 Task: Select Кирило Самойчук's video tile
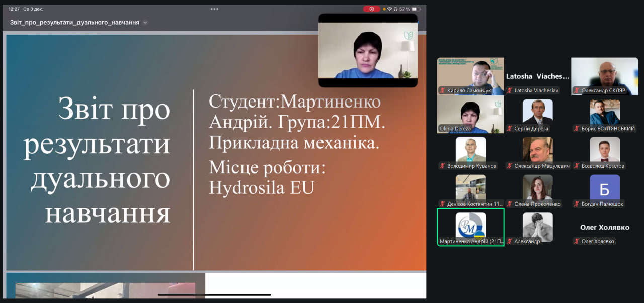[470, 76]
